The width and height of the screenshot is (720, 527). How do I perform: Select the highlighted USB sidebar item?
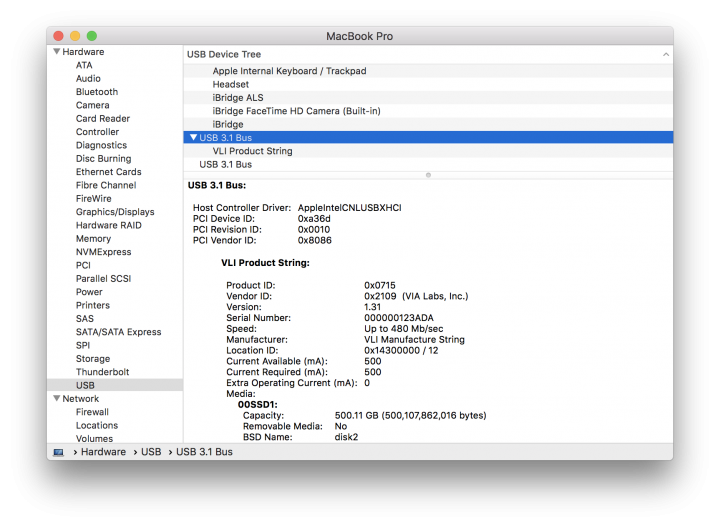point(115,385)
